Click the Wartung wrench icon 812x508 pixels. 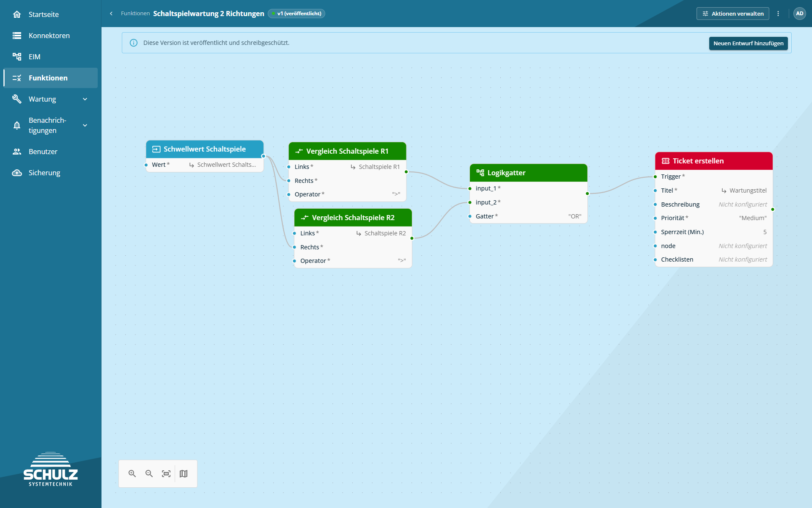(17, 99)
